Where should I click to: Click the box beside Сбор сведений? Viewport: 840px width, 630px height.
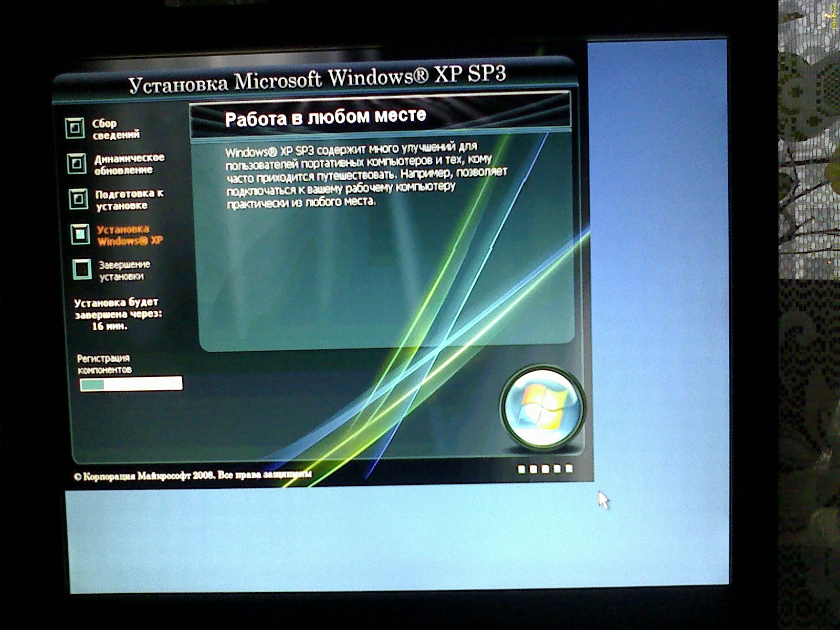tap(75, 128)
